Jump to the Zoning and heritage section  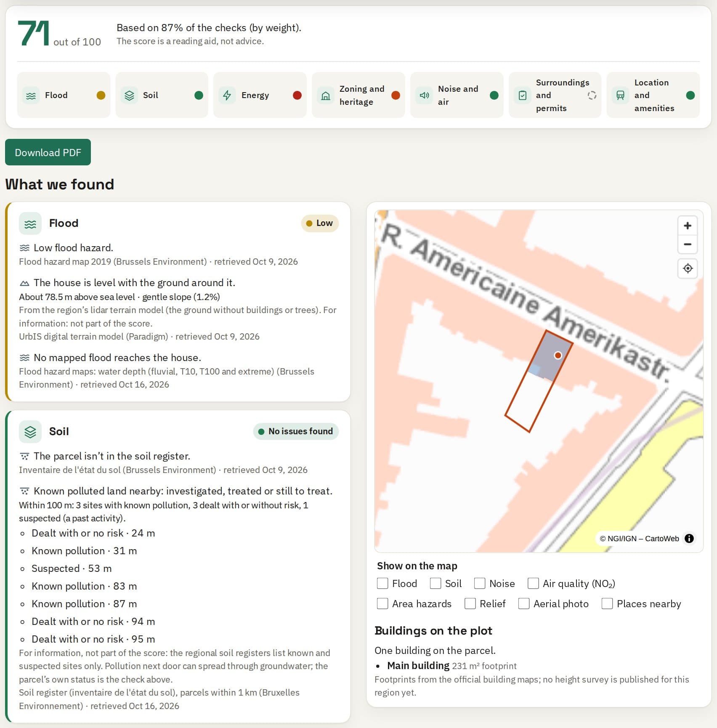(x=358, y=95)
